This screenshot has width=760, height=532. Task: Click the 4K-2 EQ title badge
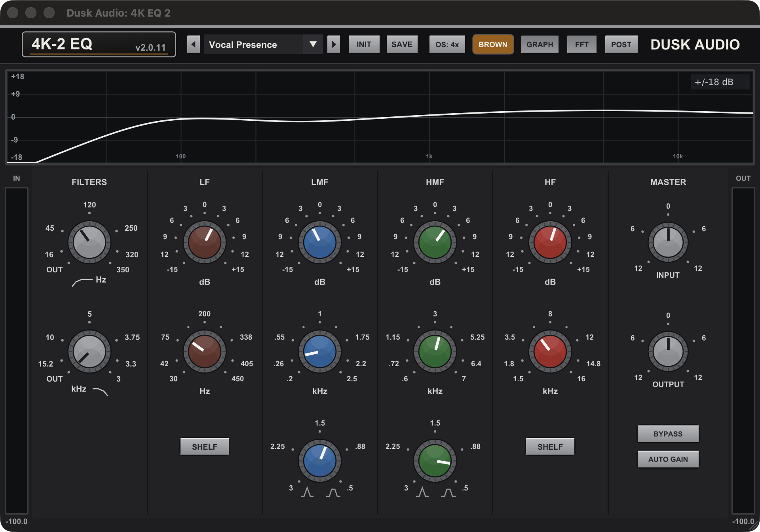tap(99, 44)
